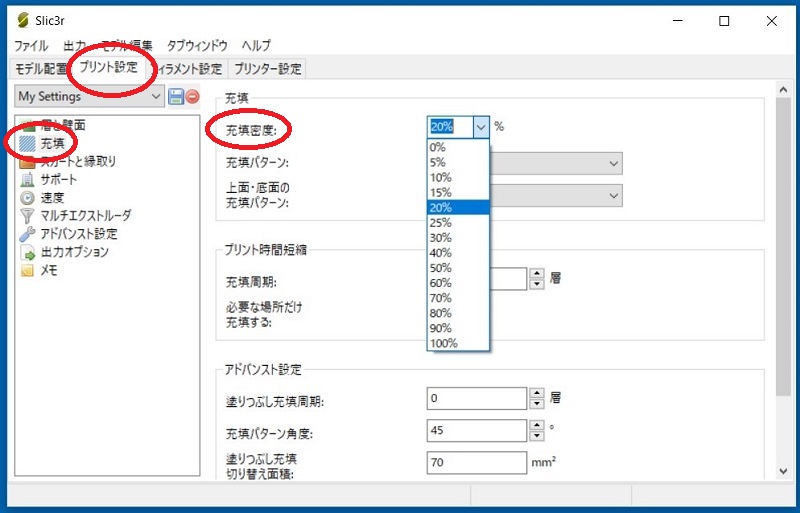Click the scrollbar up arrow
Viewport: 800px width, 513px height.
[x=783, y=89]
